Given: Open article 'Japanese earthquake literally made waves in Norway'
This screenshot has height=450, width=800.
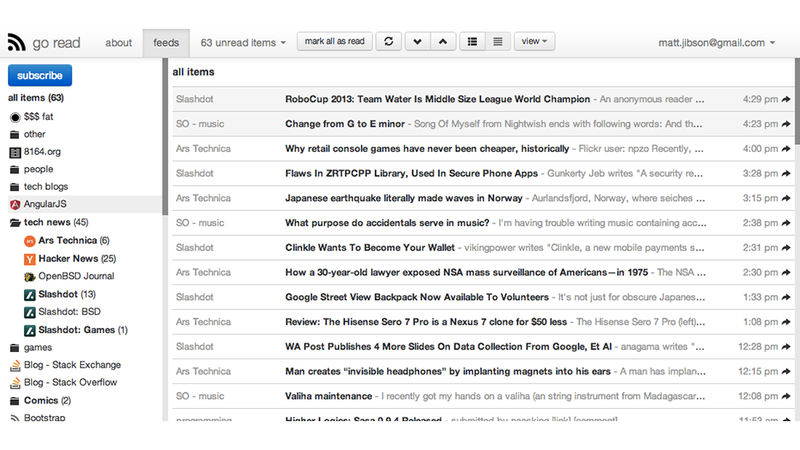Looking at the screenshot, I should 404,198.
